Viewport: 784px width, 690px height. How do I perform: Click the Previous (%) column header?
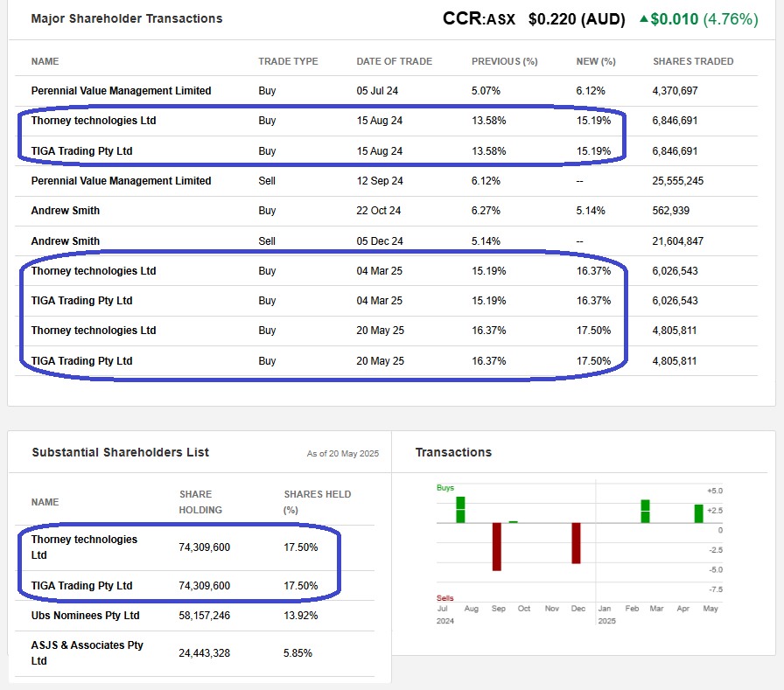click(504, 61)
